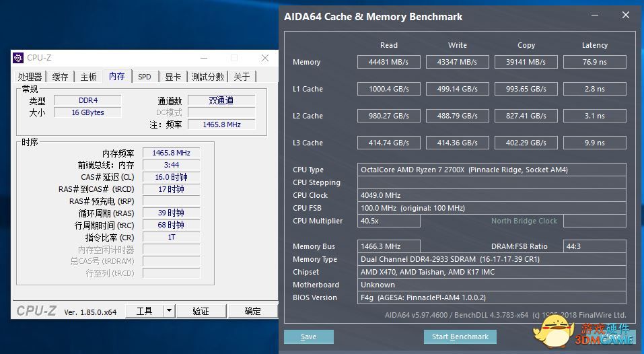Click the 内存频率 field 1465.8 MHz
Viewport: 644px width, 354px height.
[172, 153]
